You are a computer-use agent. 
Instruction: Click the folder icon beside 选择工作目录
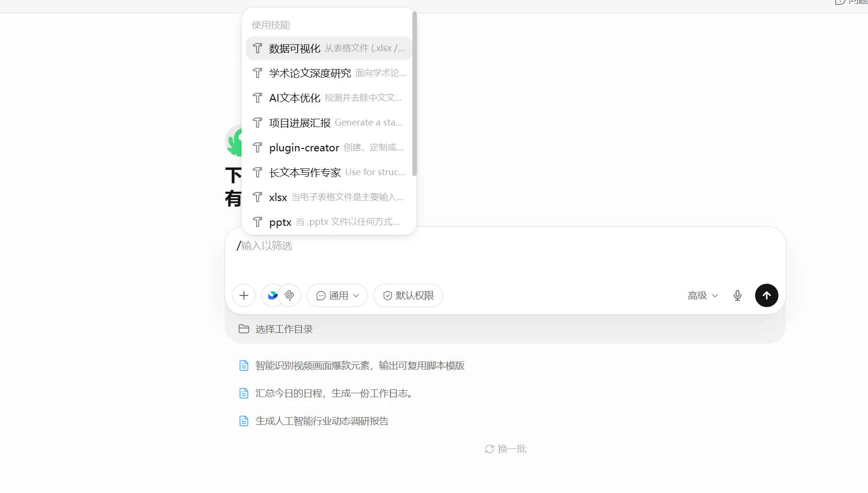click(x=244, y=329)
